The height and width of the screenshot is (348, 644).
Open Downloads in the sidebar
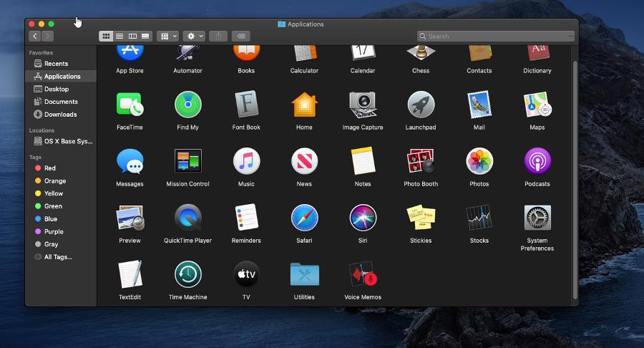tap(61, 115)
